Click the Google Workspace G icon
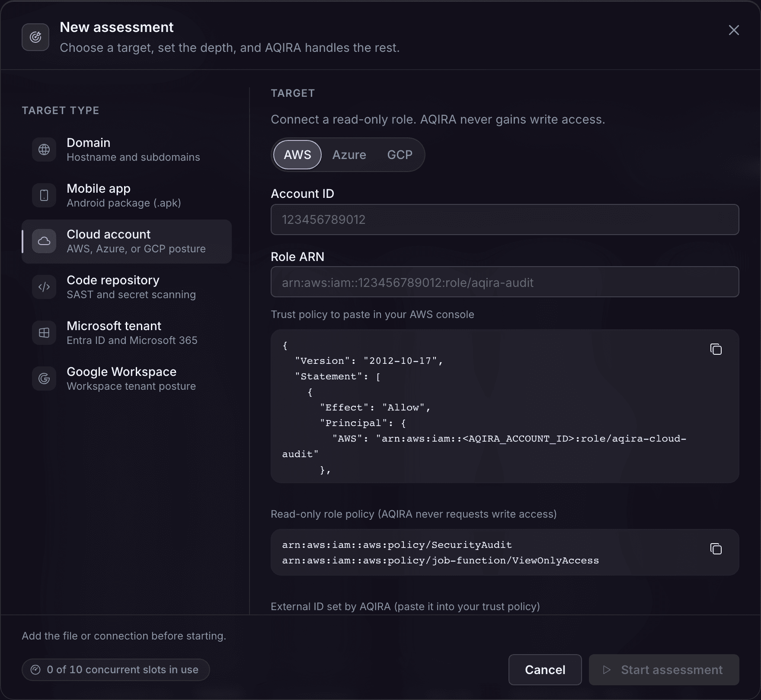 [x=44, y=379]
